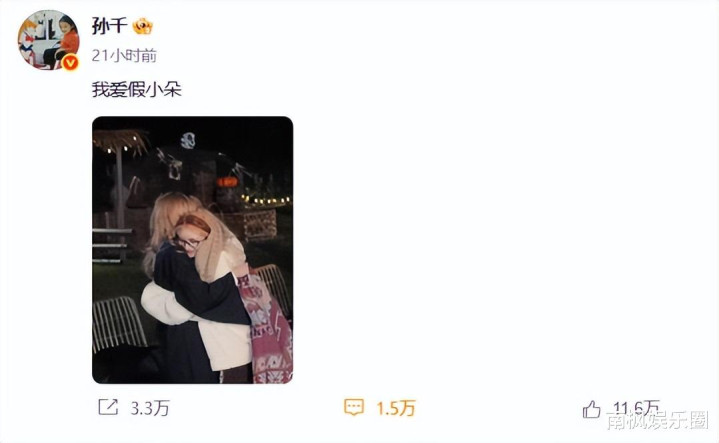Image resolution: width=719 pixels, height=443 pixels.
Task: Open the 孙千 username link
Action: click(x=109, y=26)
